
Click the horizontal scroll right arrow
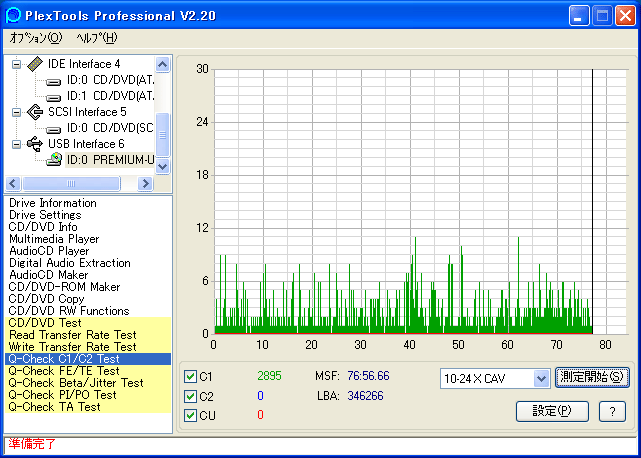[145, 184]
